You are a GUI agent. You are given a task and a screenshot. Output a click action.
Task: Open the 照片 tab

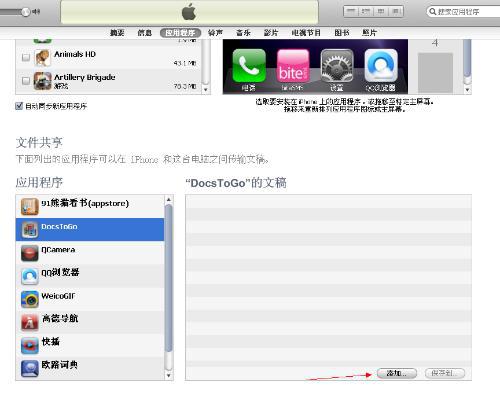[369, 33]
